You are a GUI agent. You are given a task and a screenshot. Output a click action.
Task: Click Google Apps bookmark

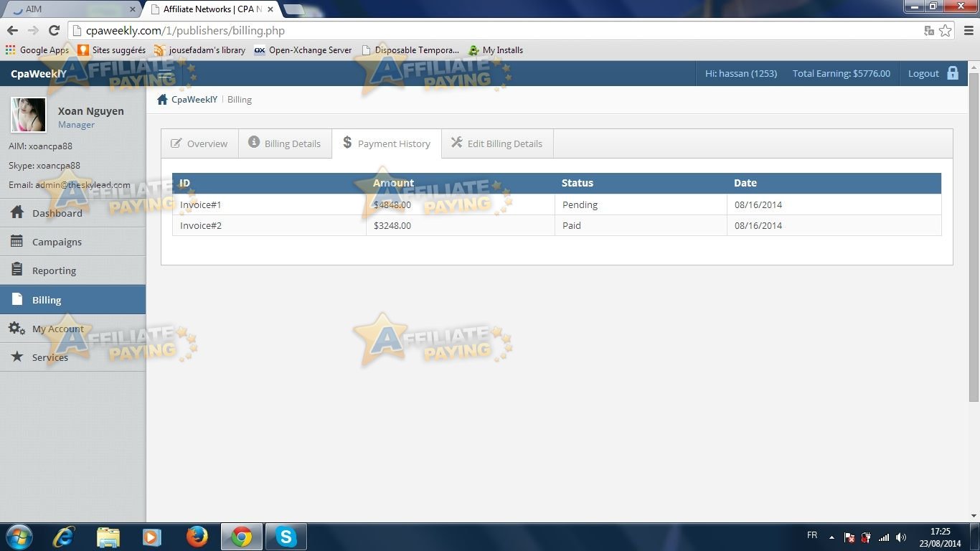37,50
